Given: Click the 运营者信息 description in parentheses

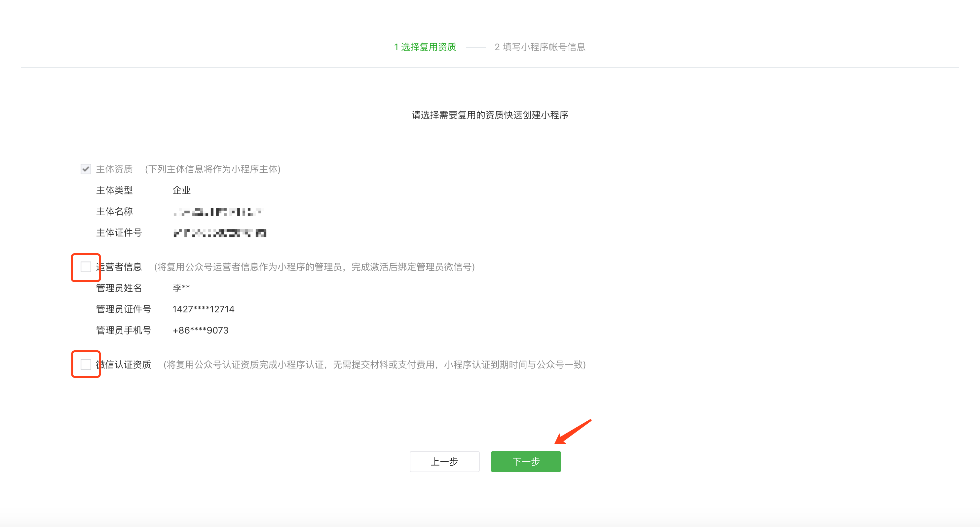Looking at the screenshot, I should [x=314, y=267].
